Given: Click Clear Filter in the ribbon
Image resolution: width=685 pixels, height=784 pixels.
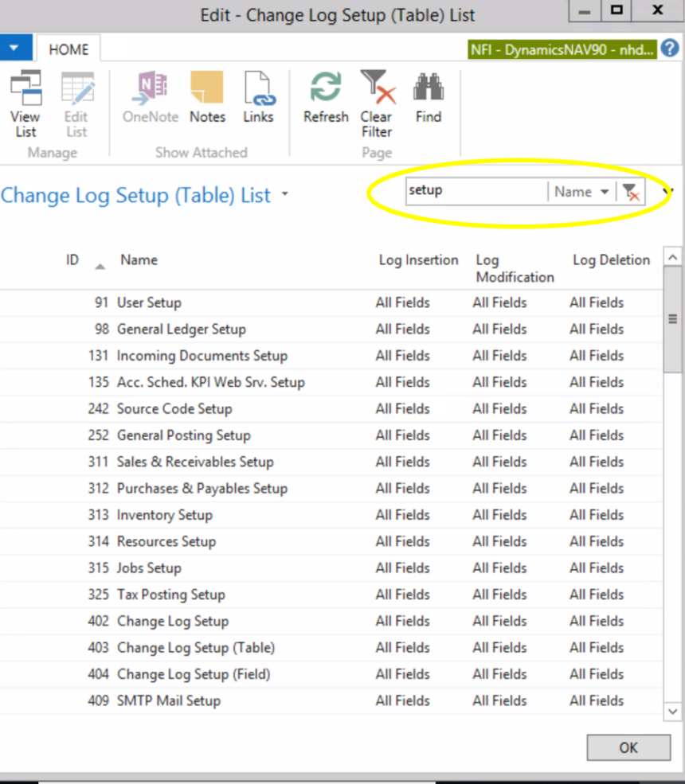Looking at the screenshot, I should tap(377, 104).
